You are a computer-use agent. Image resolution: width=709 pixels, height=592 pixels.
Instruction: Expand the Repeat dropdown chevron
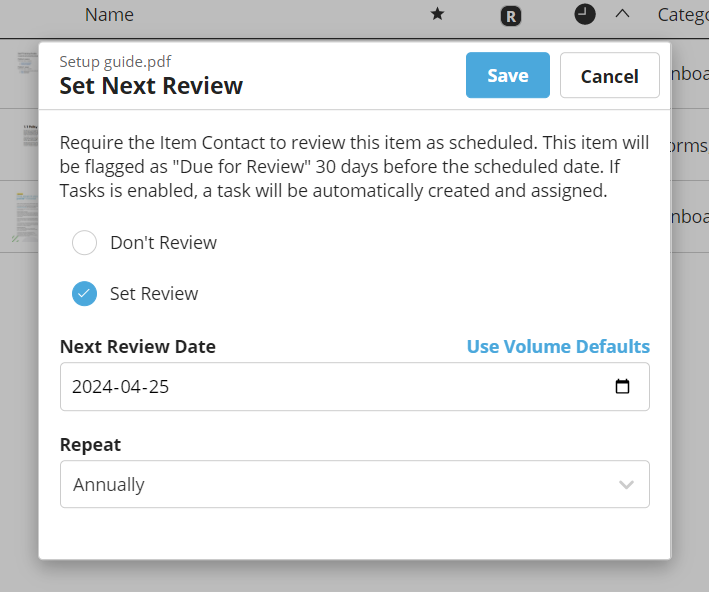(x=626, y=485)
